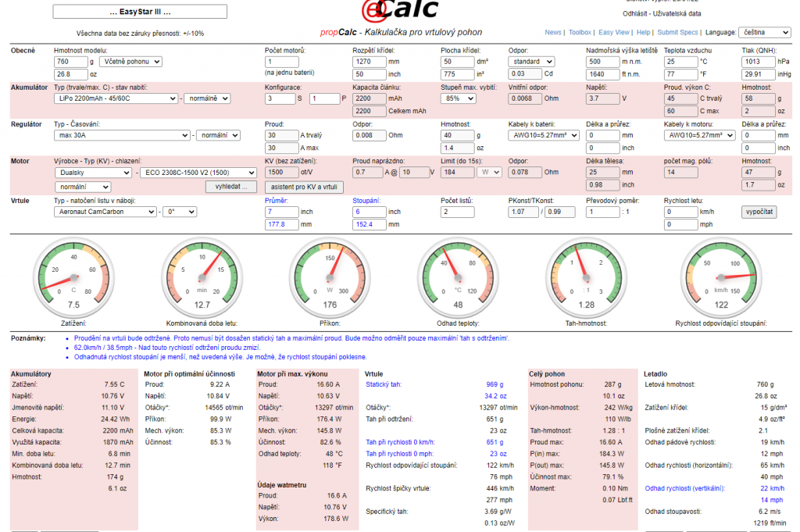Click the eCalc logo at top

pos(400,11)
